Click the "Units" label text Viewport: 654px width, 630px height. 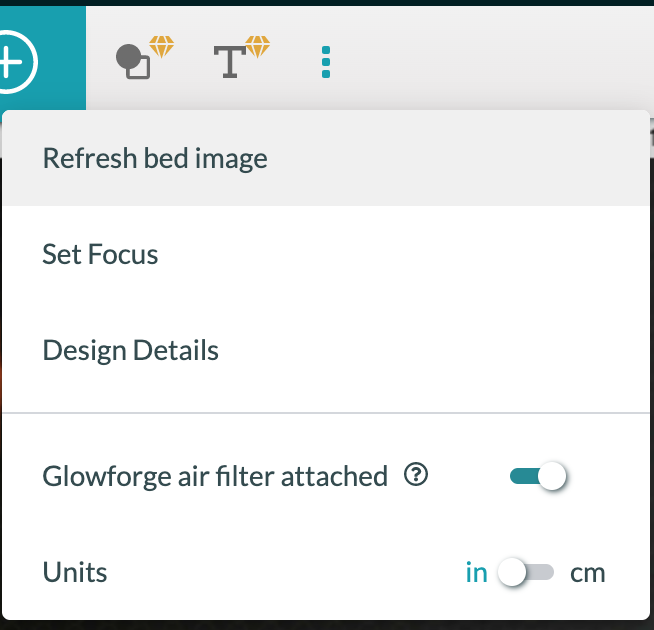click(75, 573)
